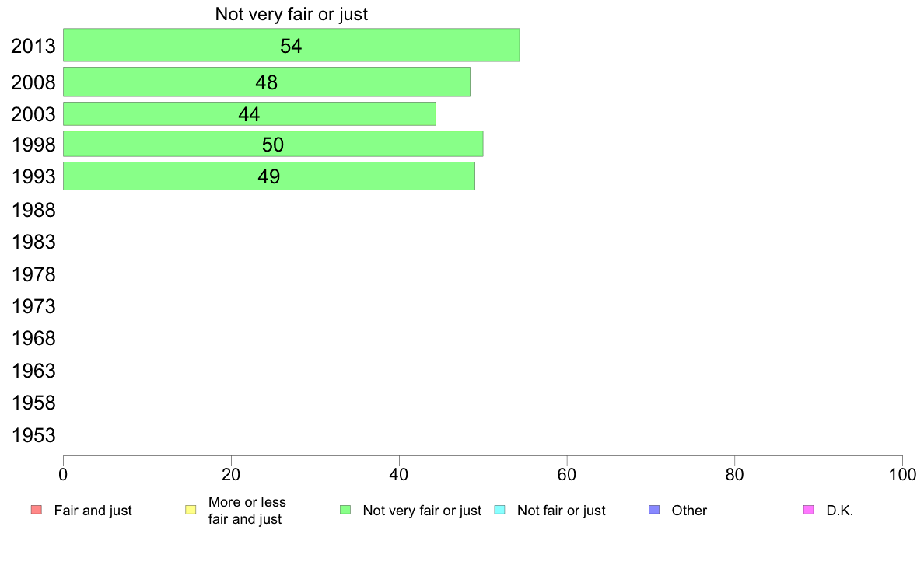This screenshot has width=924, height=572.
Task: Select the 1993 bar showing 49
Action: [268, 176]
